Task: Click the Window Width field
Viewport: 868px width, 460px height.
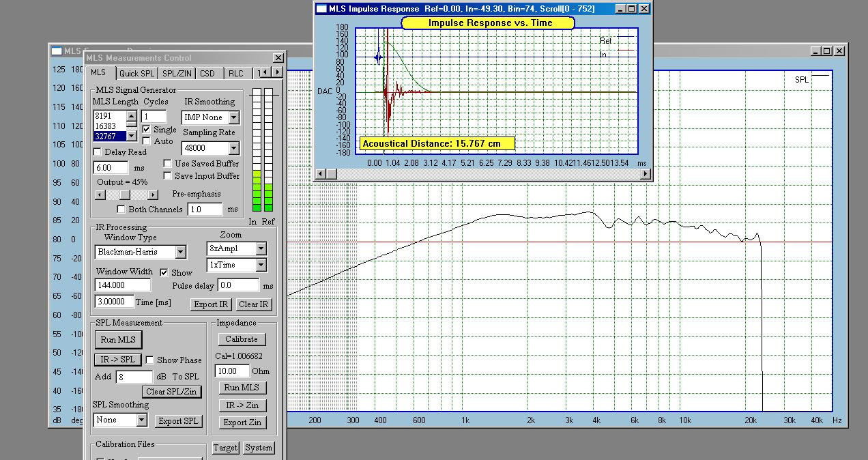Action: (123, 285)
